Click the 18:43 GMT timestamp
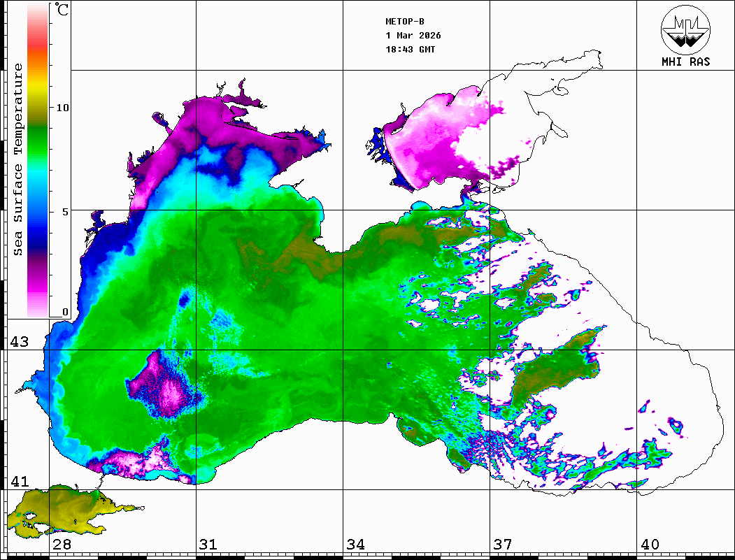Screen dimensions: 735x560 (411, 50)
